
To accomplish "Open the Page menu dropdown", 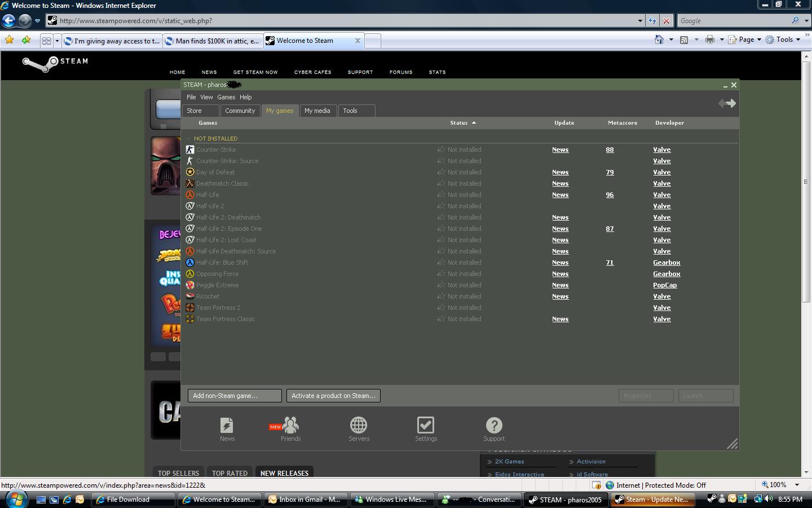I will [x=744, y=40].
